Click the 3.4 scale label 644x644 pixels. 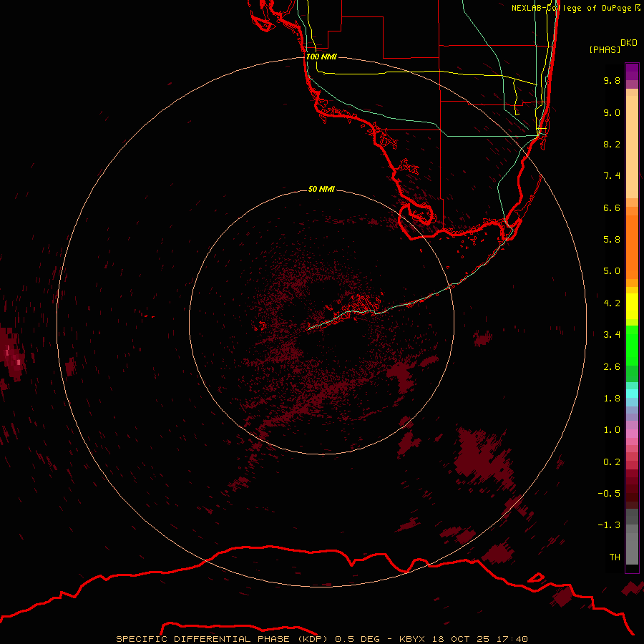(612, 335)
